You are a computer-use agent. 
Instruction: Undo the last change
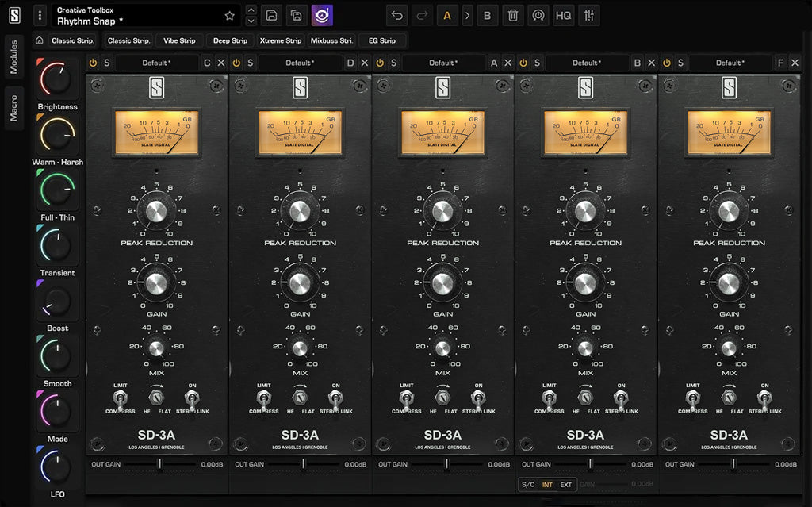coord(397,16)
